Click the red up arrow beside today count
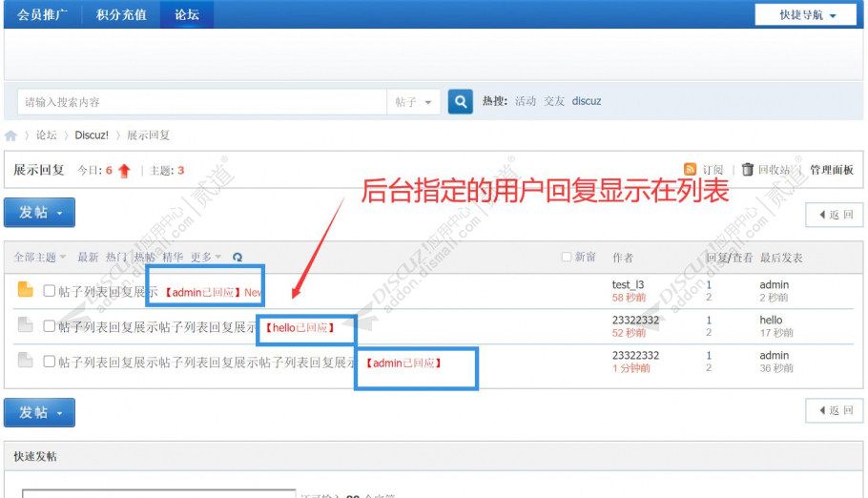The image size is (868, 498). coord(124,171)
